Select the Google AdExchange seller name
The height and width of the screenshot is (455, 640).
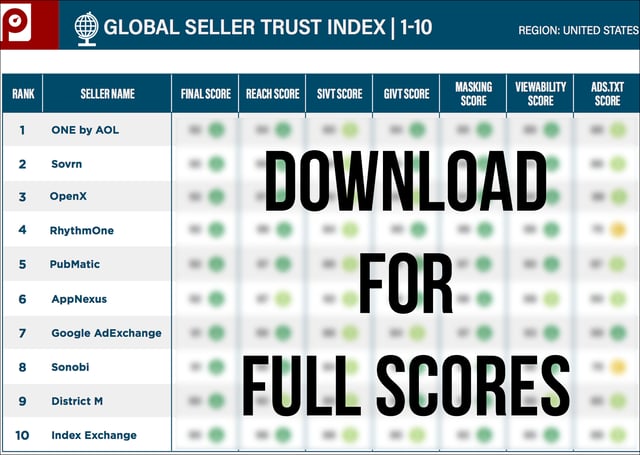[106, 333]
